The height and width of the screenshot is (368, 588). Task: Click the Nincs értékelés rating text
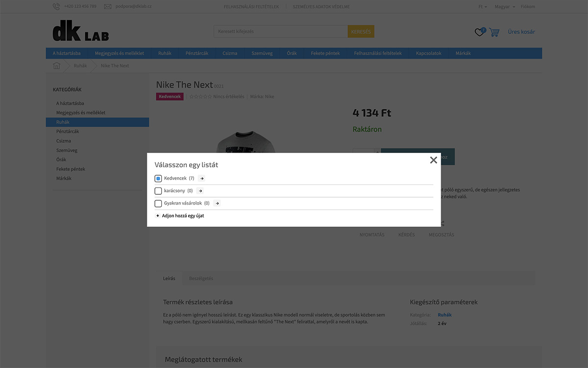(229, 97)
